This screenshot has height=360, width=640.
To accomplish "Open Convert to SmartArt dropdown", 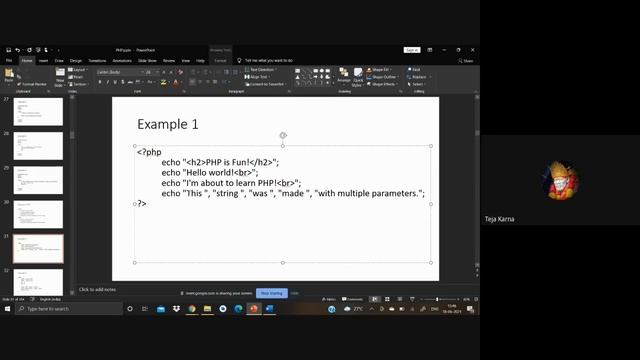I will click(266, 84).
